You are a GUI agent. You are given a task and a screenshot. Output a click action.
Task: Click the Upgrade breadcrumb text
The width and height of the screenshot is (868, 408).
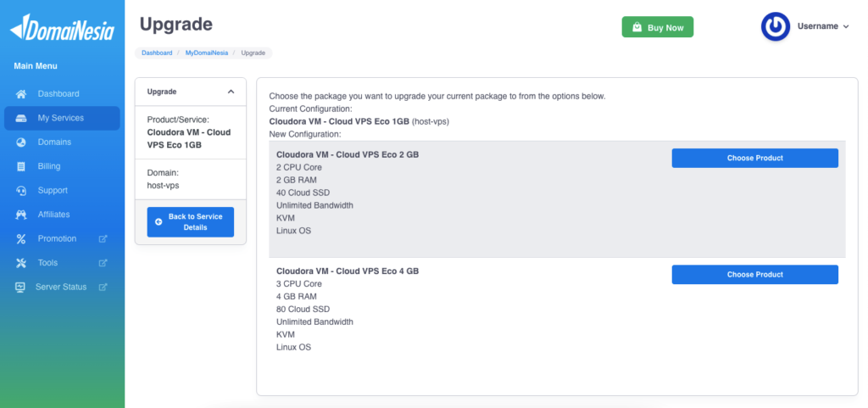tap(253, 53)
